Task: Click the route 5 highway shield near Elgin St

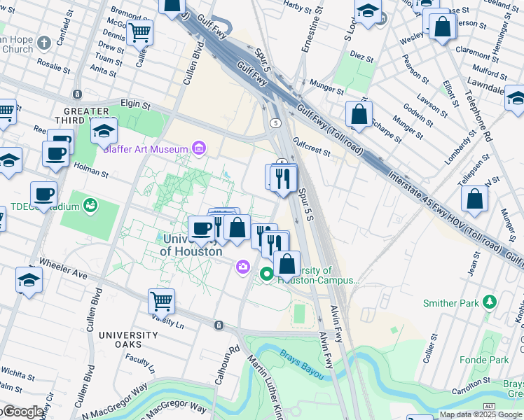Action: (x=276, y=123)
